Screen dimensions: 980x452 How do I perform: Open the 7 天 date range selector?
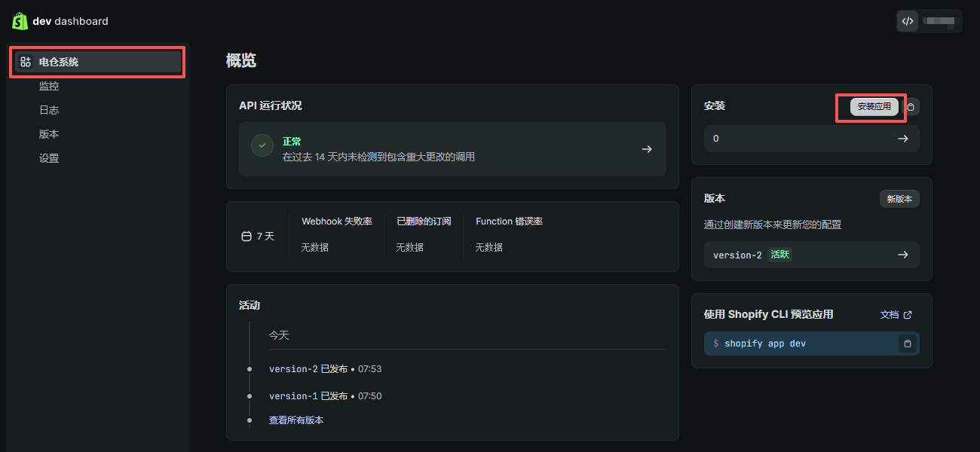click(258, 237)
